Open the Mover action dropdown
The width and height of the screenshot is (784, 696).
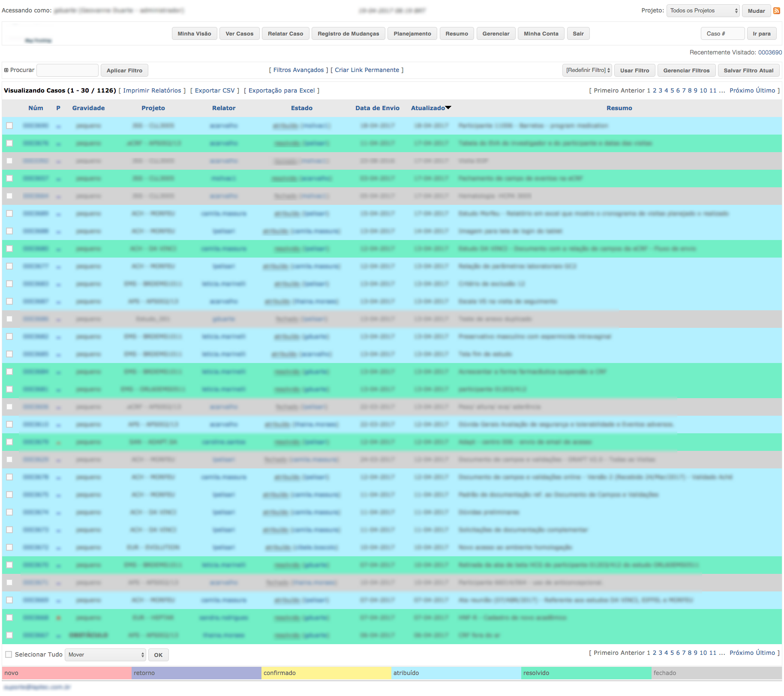pyautogui.click(x=105, y=654)
